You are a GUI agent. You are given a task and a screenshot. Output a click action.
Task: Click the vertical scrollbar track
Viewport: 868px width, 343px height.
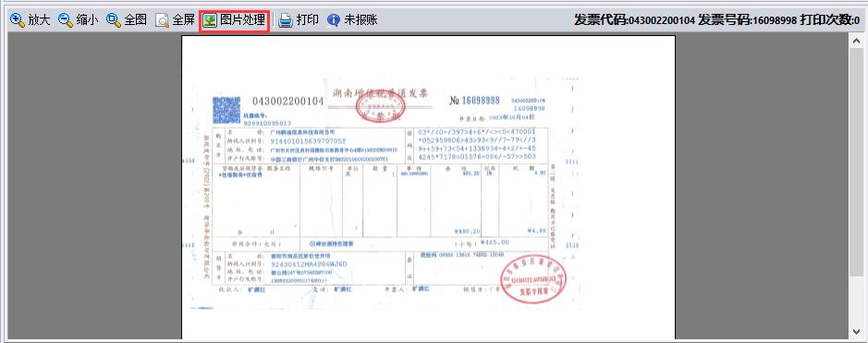tap(856, 187)
